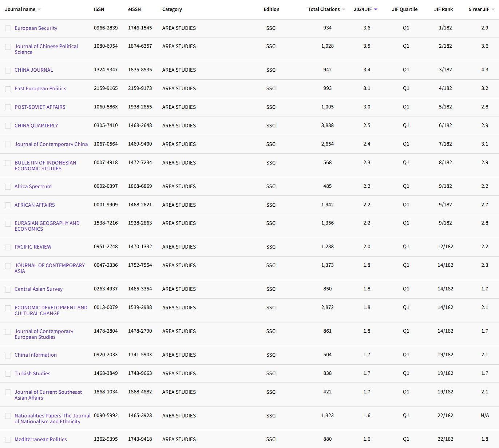
Task: Open Journal of Contemporary European Studies link
Action: [x=44, y=334]
